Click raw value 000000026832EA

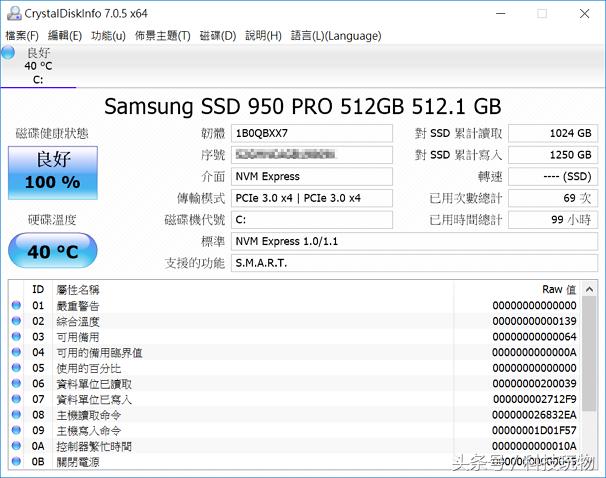click(x=535, y=415)
